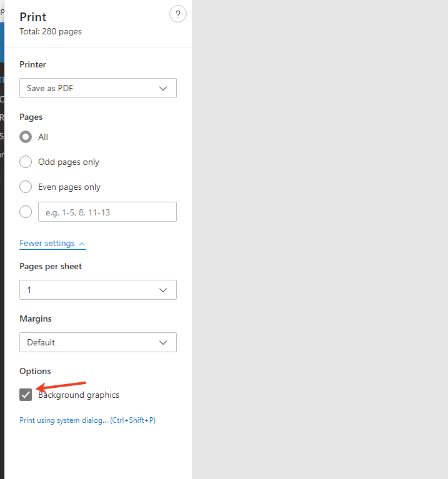The height and width of the screenshot is (479, 448).
Task: Uncheck the Background graphics checkbox
Action: click(x=26, y=395)
